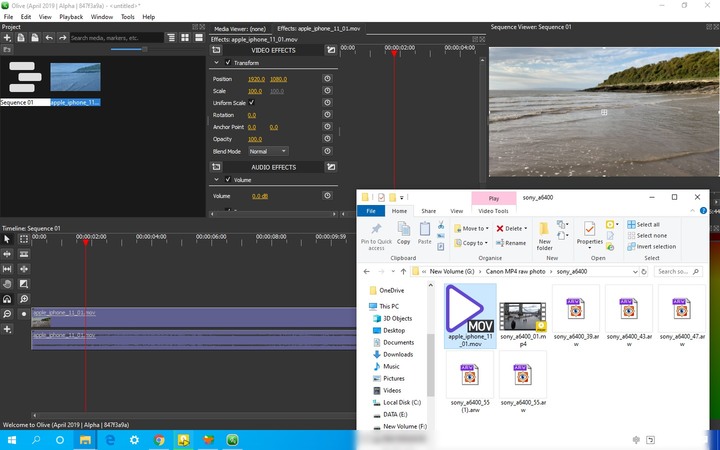
Task: Open Move to dropdown in Explorer ribbon
Action: (x=471, y=228)
